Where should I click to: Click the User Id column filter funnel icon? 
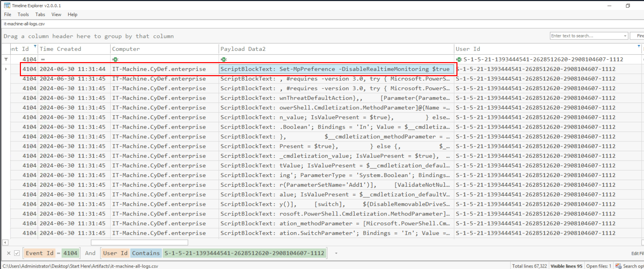click(x=639, y=46)
